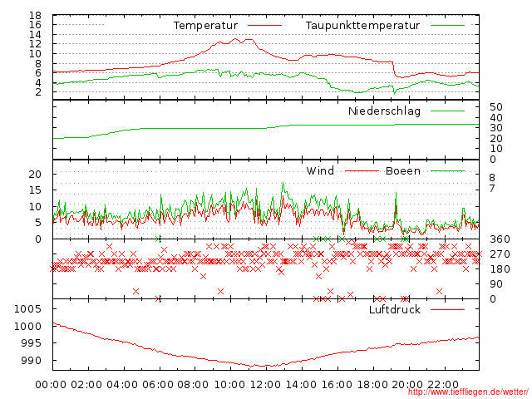Click the 360 wind direction axis value

(x=500, y=239)
